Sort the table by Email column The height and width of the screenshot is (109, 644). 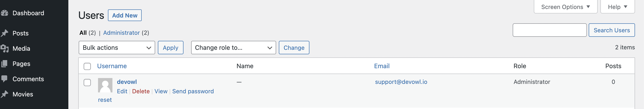click(x=382, y=66)
